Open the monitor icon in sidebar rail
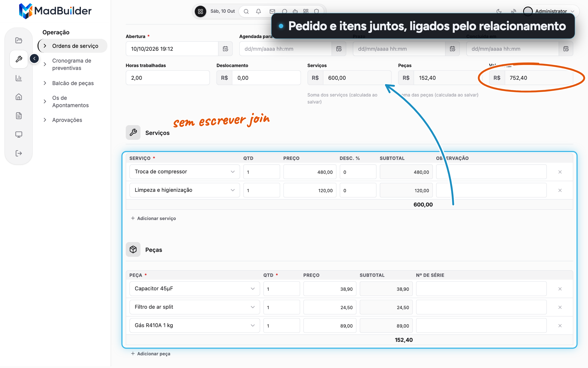 (x=19, y=134)
